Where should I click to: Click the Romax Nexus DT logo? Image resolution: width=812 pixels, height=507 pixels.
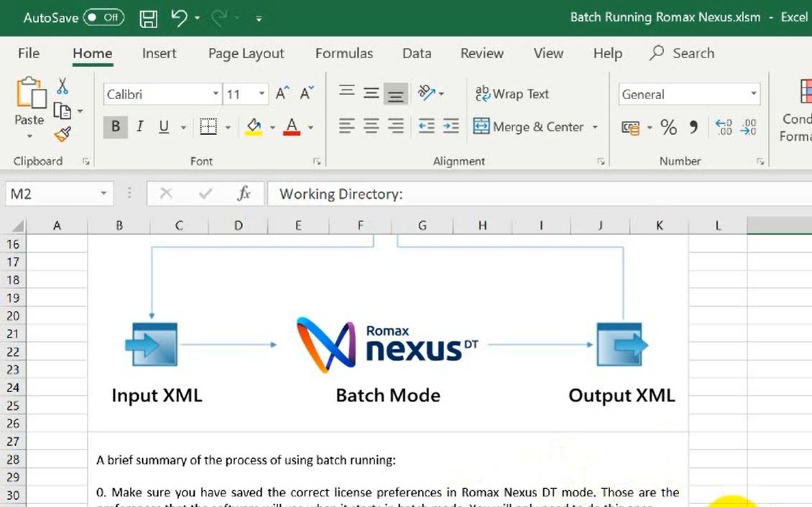[387, 345]
